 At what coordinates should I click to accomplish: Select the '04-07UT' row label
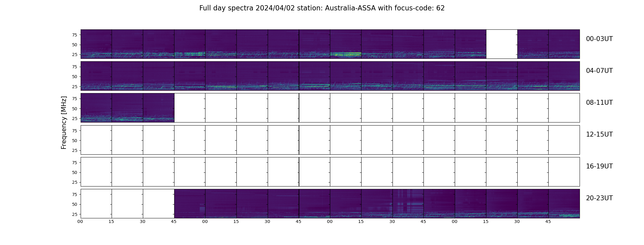click(x=599, y=71)
